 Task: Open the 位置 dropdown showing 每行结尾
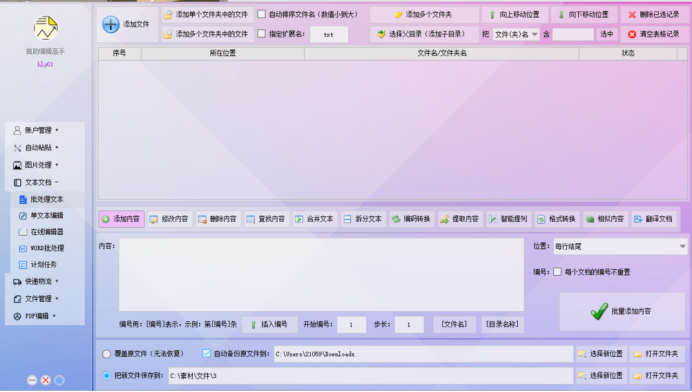point(620,247)
